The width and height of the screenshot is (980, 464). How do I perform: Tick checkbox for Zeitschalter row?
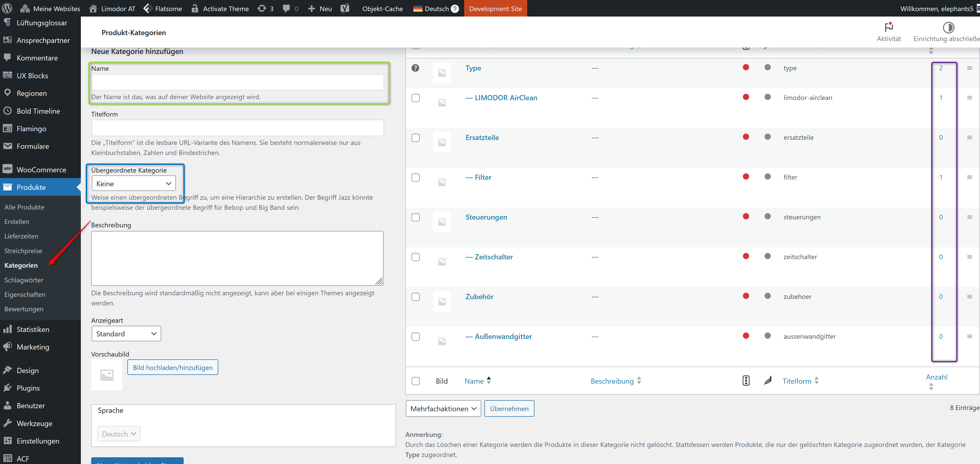pos(415,257)
